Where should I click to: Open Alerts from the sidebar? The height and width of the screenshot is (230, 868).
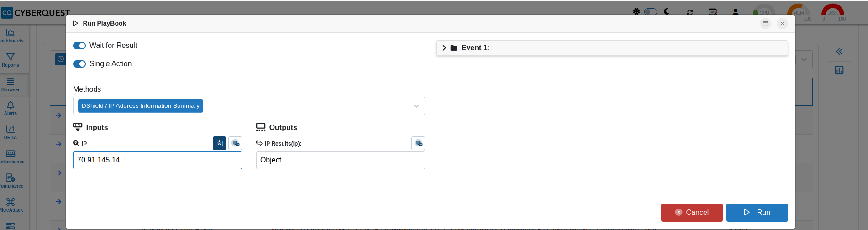[x=11, y=108]
